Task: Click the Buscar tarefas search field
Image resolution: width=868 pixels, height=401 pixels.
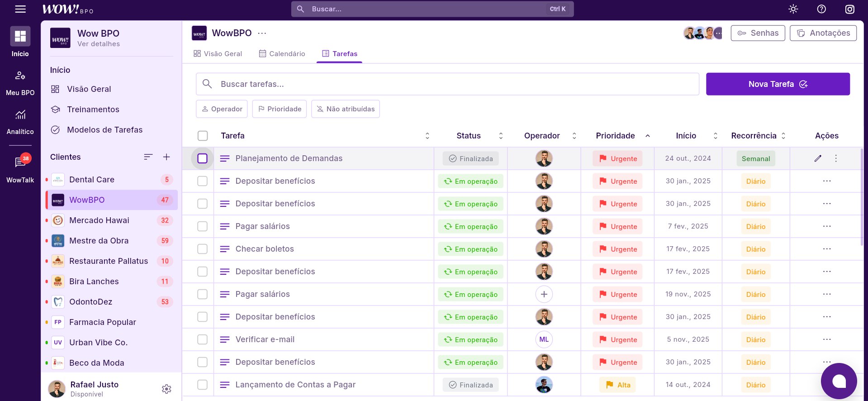Action: click(447, 84)
